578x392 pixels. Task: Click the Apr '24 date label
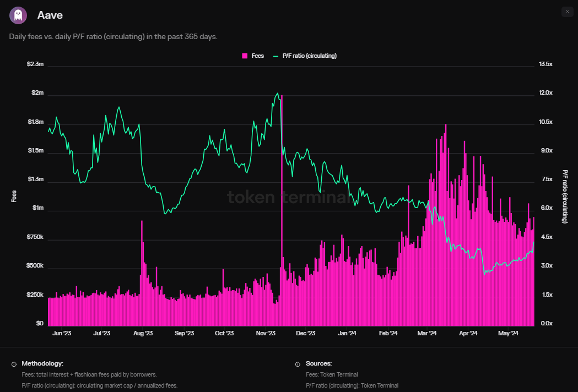468,334
